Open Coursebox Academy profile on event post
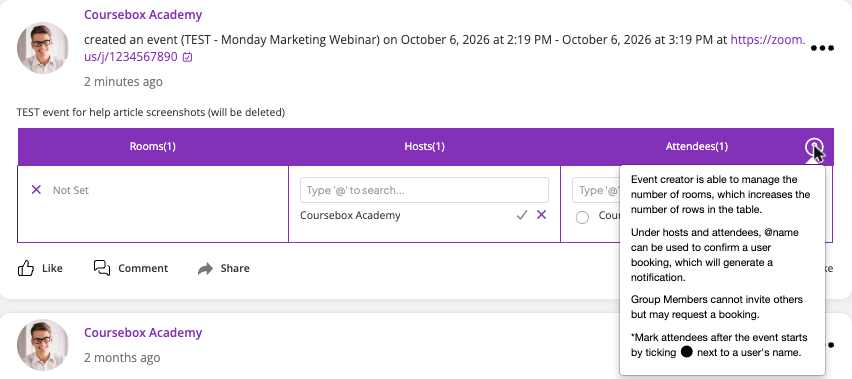The width and height of the screenshot is (852, 379). click(143, 15)
